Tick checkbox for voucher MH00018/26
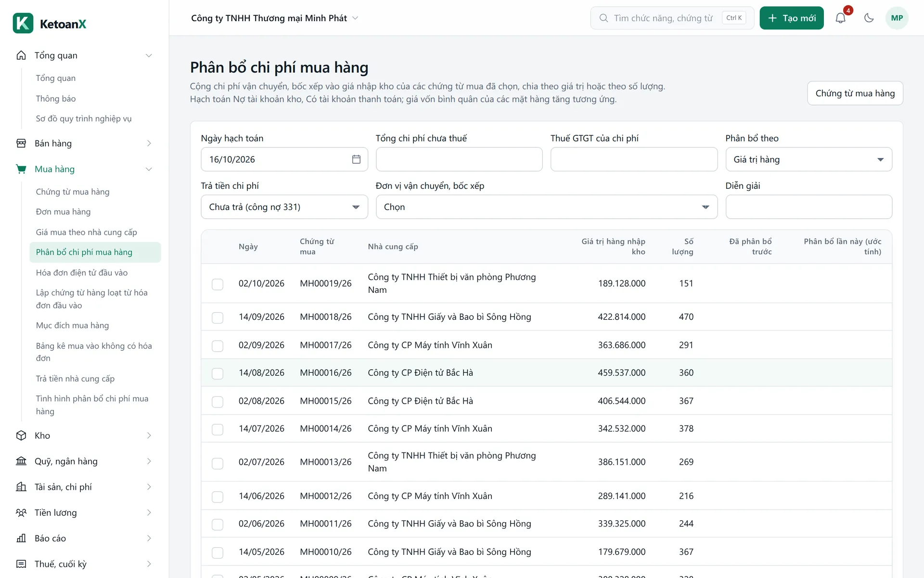924x578 pixels. (218, 317)
